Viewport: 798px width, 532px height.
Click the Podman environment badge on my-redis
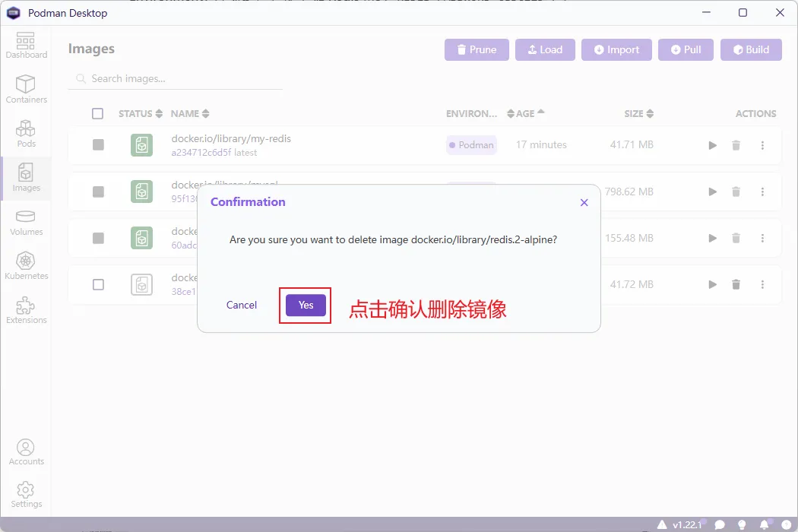pos(471,144)
